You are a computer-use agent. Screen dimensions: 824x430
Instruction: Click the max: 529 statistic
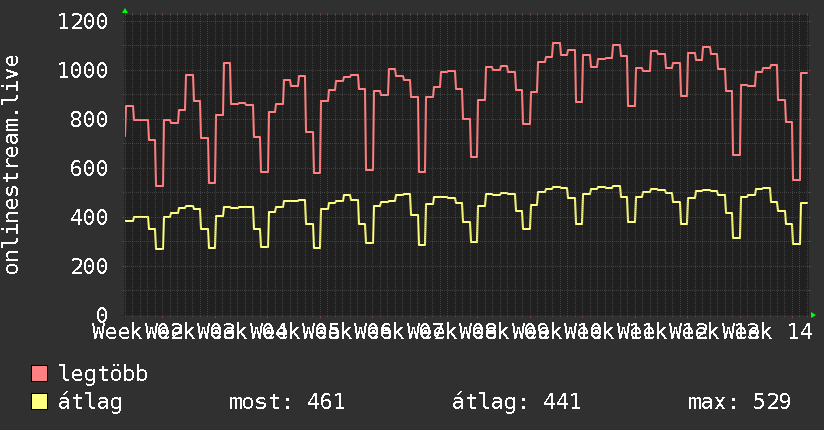click(739, 402)
